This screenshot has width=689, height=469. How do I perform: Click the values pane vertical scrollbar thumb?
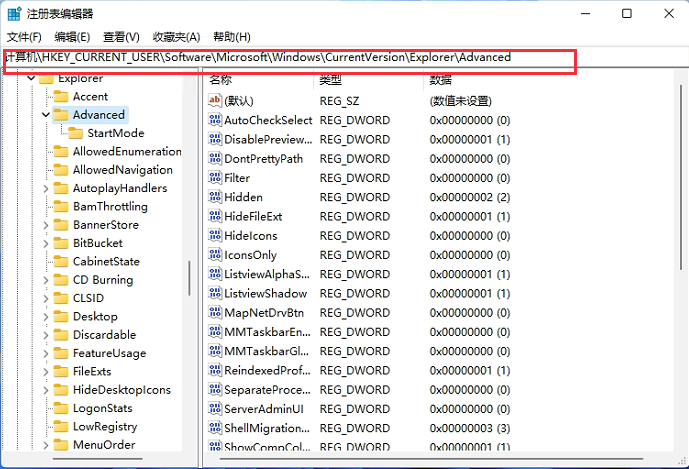(x=681, y=178)
